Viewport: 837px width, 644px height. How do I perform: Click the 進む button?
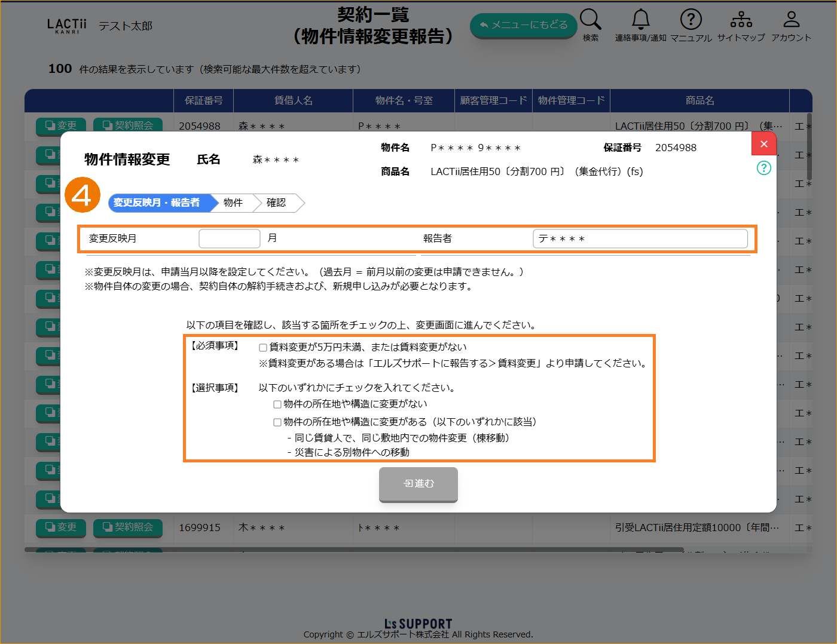(x=418, y=484)
